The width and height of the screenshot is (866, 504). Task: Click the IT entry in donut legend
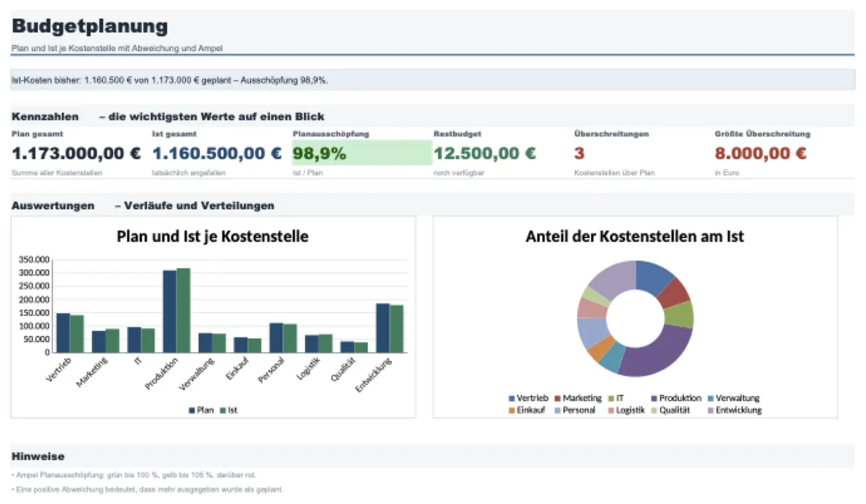pyautogui.click(x=615, y=398)
